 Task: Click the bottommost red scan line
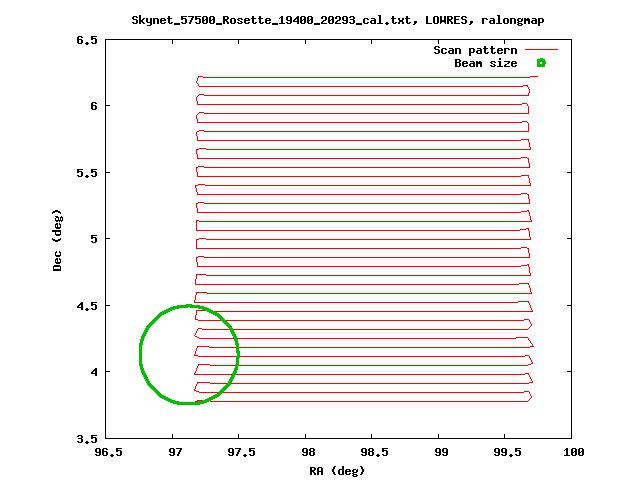coord(363,402)
